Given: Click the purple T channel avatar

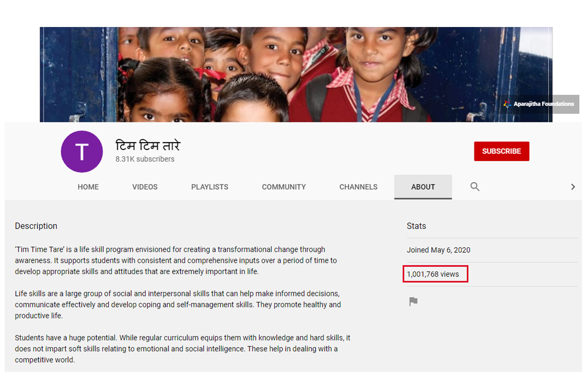Looking at the screenshot, I should (x=82, y=151).
